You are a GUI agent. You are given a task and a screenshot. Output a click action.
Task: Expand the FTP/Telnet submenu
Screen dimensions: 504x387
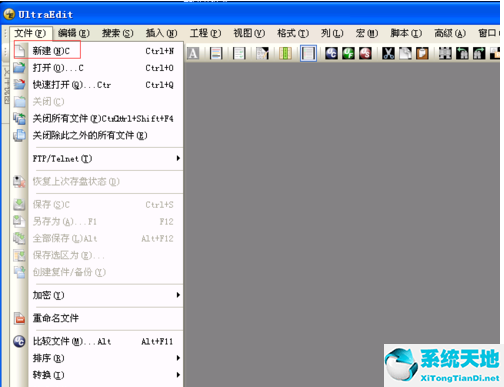(97, 159)
